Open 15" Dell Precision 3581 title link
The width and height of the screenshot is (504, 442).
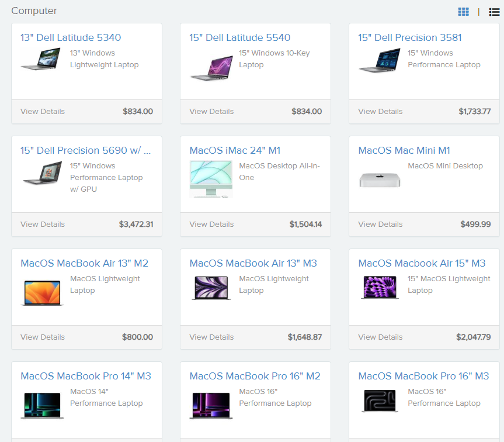click(410, 37)
